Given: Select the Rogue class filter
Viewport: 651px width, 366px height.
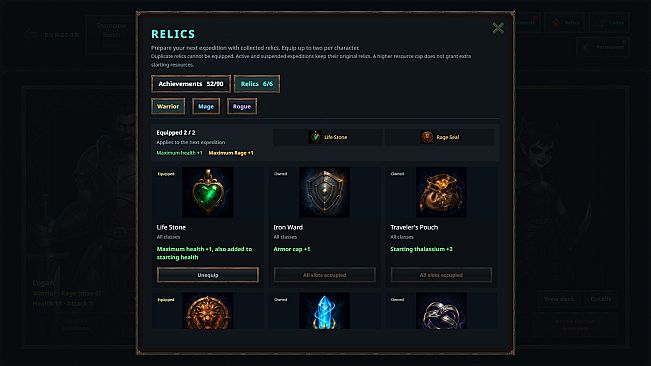Looking at the screenshot, I should pos(242,106).
